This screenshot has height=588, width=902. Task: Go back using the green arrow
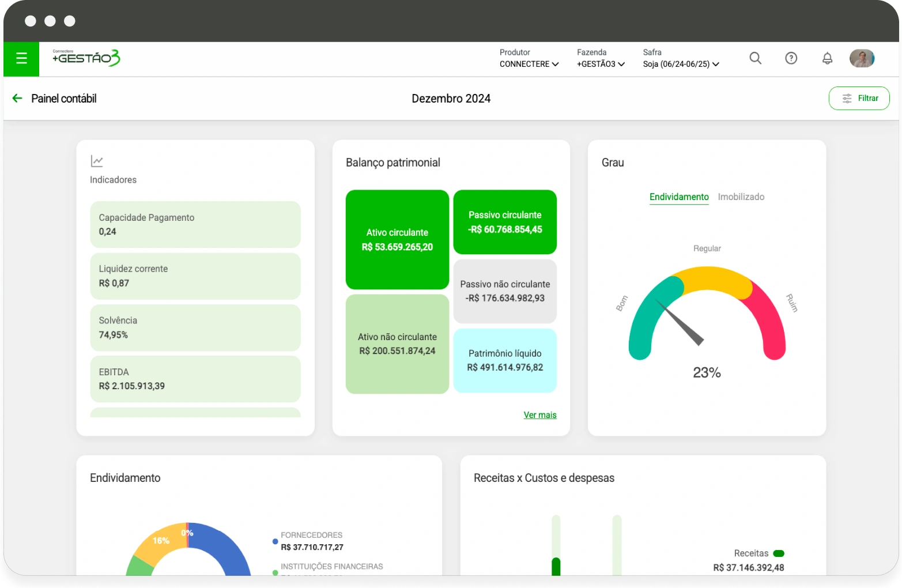[17, 99]
